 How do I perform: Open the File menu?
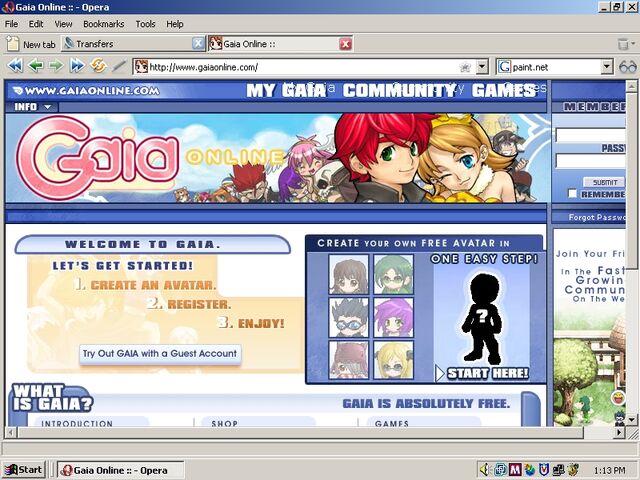tap(11, 24)
